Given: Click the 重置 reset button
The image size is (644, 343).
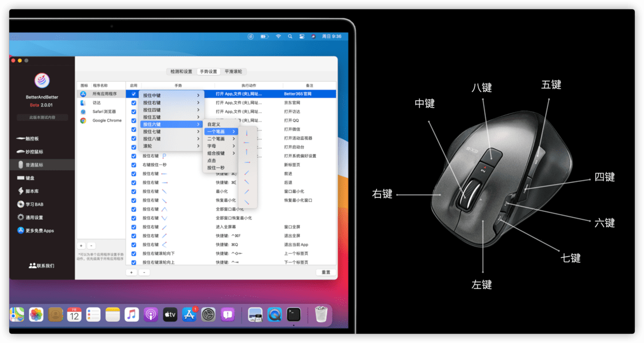Looking at the screenshot, I should pyautogui.click(x=325, y=272).
